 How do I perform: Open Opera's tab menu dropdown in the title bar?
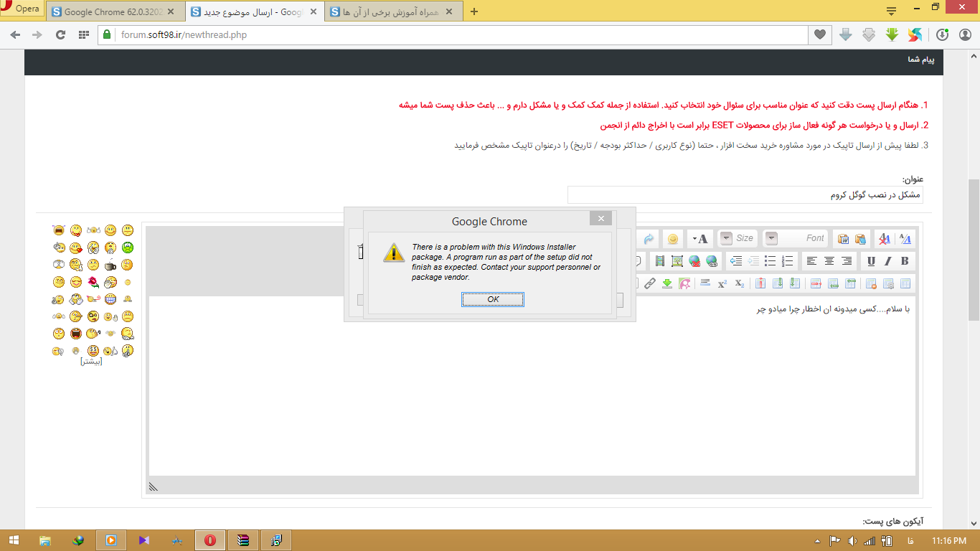(x=891, y=11)
